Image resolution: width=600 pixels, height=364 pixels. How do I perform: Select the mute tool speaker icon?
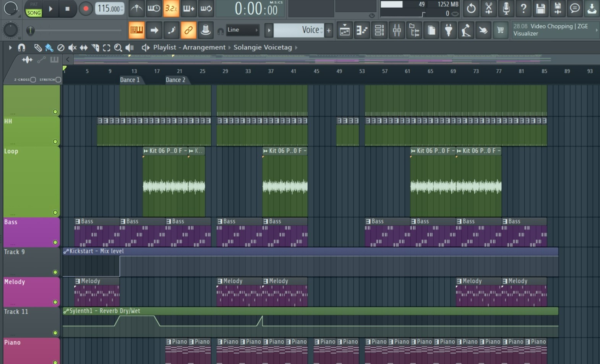tap(72, 47)
